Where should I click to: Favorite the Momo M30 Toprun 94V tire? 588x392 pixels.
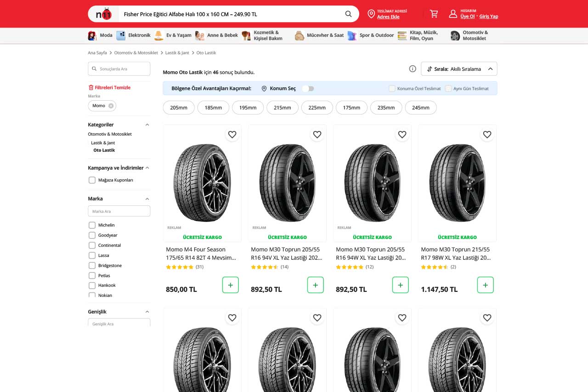317,135
